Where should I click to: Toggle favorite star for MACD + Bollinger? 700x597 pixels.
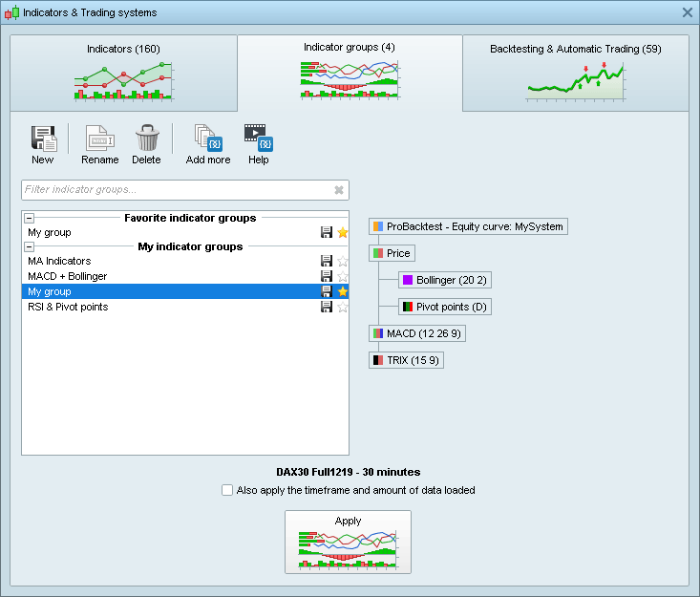click(343, 276)
